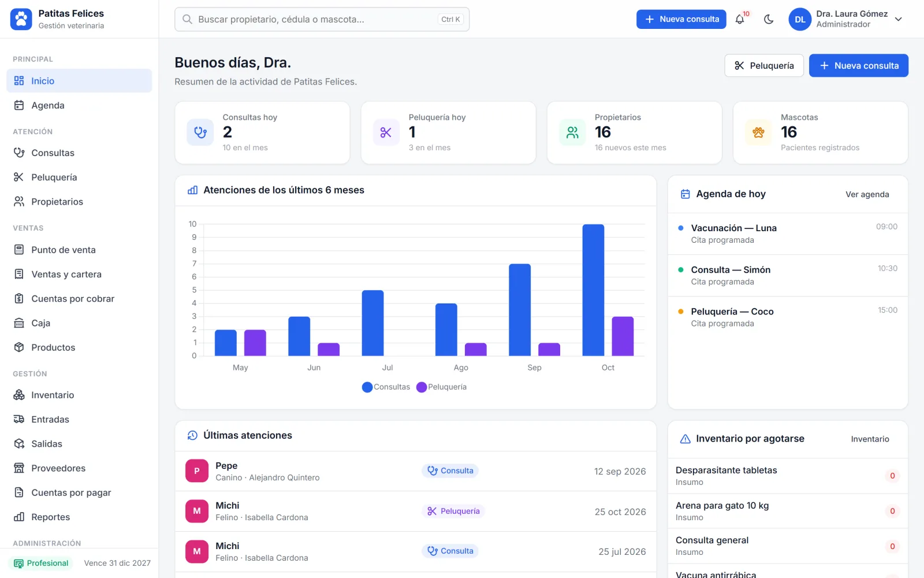This screenshot has height=578, width=924.
Task: Click the Consultas stethoscope icon in sidebar
Action: [x=19, y=153]
